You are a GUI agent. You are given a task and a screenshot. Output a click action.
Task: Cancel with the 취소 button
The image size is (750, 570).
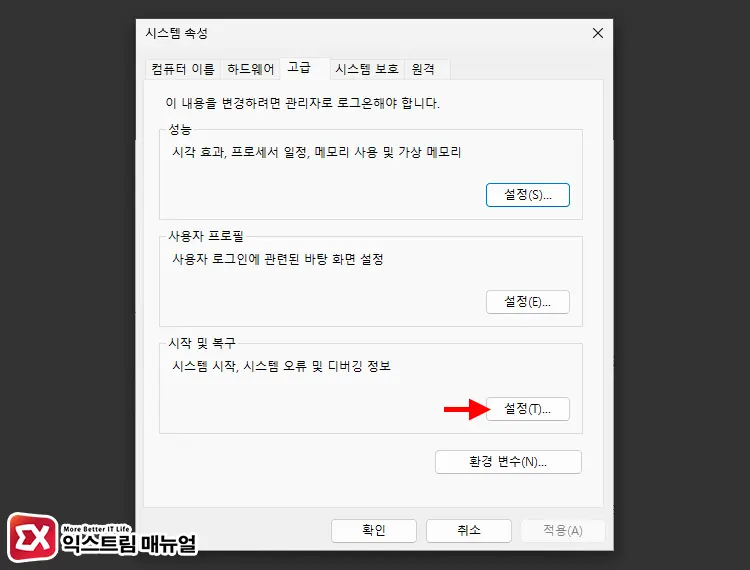(469, 530)
